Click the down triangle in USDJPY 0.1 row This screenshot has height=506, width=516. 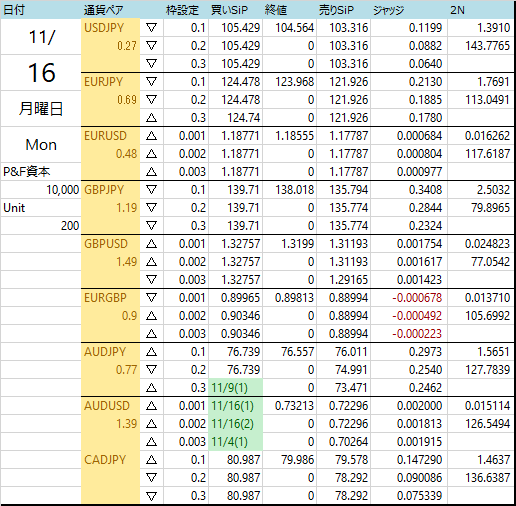tap(151, 28)
